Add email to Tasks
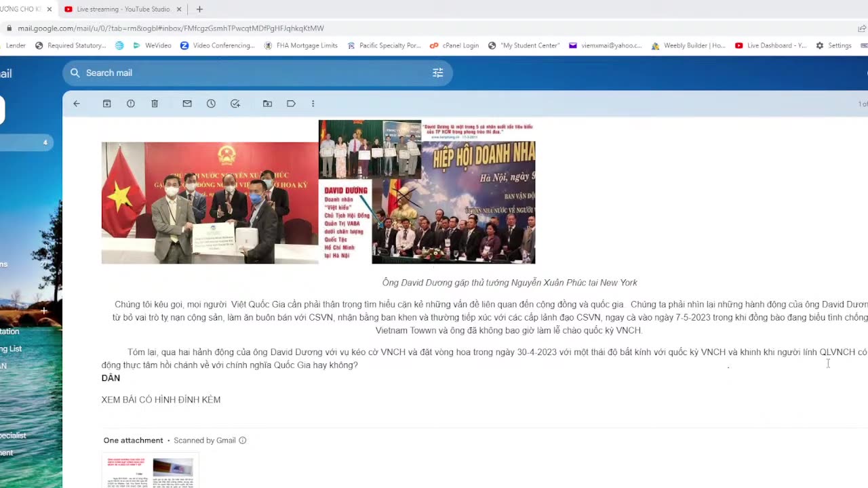This screenshot has width=868, height=488. coord(235,104)
